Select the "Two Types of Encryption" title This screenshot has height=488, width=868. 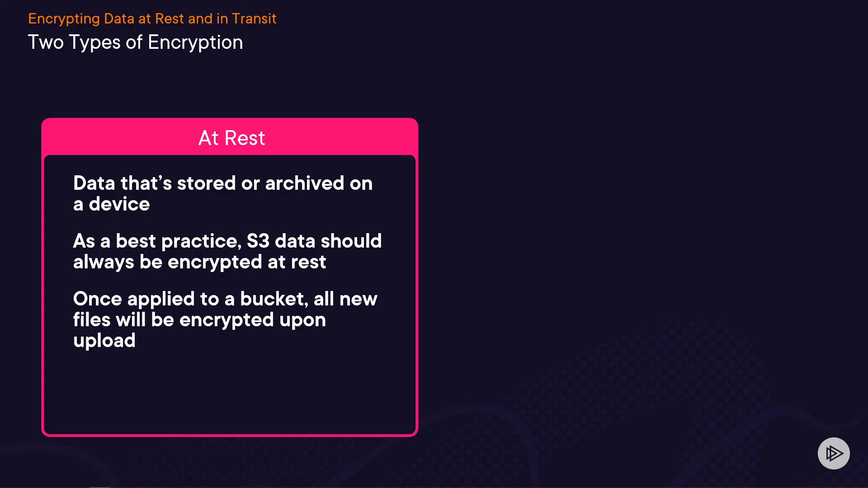[135, 42]
